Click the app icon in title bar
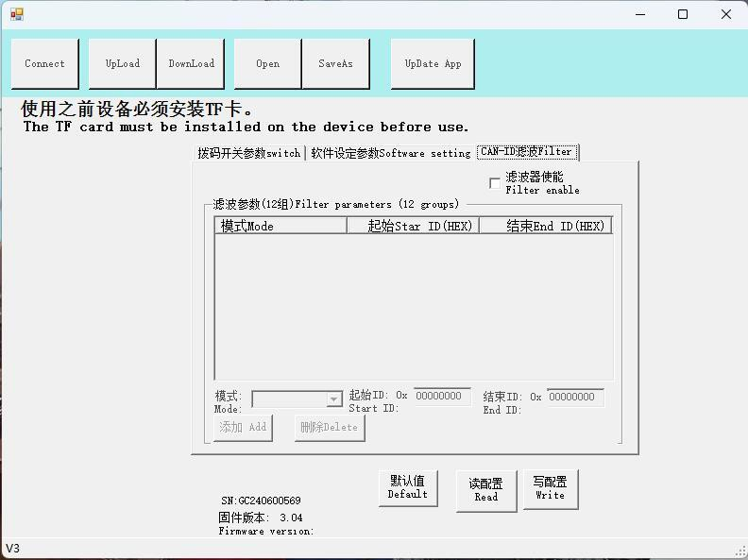The width and height of the screenshot is (748, 560). coord(17,14)
